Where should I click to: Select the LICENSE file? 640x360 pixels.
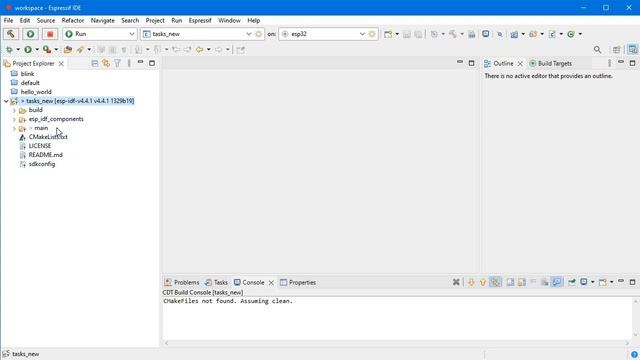pyautogui.click(x=40, y=146)
